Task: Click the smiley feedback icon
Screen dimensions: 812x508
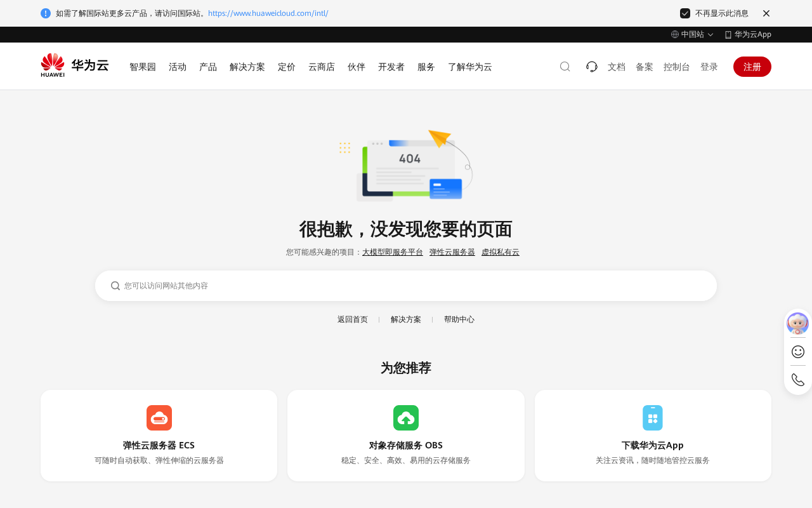Action: 798,352
